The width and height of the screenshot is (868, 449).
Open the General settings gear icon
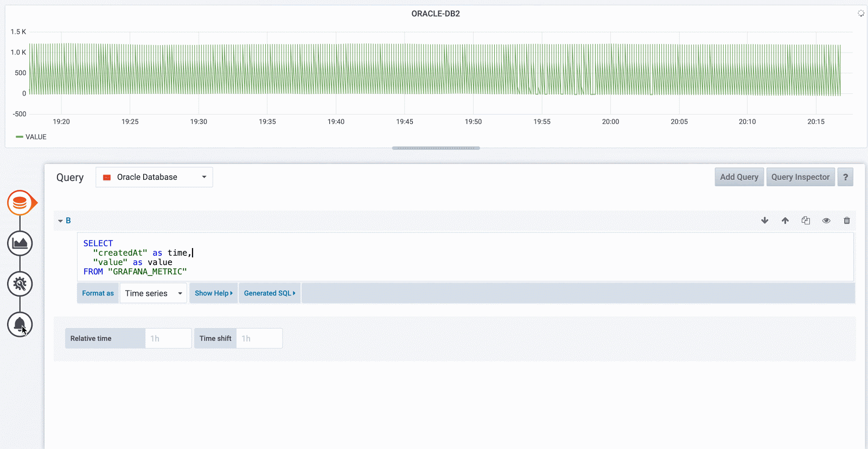(x=20, y=284)
